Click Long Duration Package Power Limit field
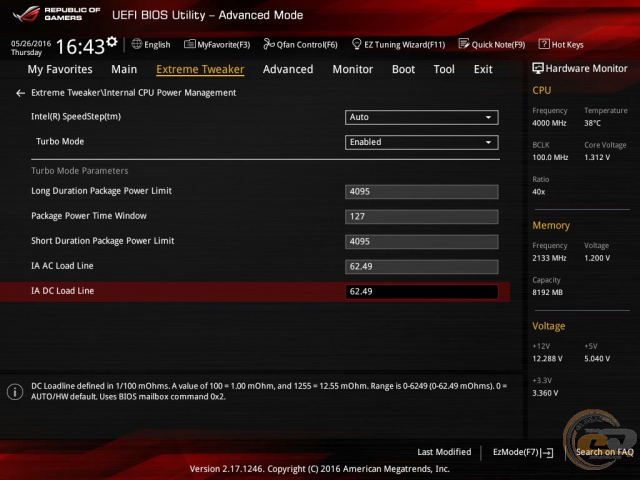Viewport: 640px width, 480px height. pyautogui.click(x=422, y=192)
